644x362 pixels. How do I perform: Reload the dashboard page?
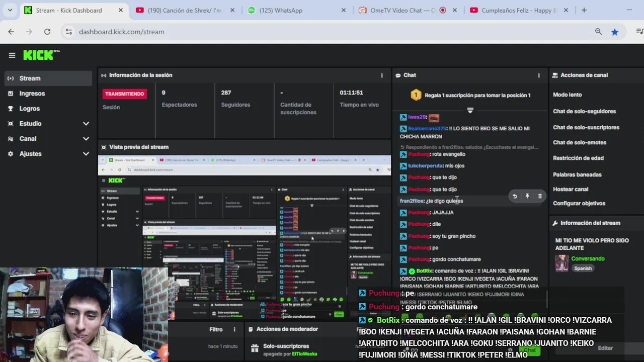point(47,32)
